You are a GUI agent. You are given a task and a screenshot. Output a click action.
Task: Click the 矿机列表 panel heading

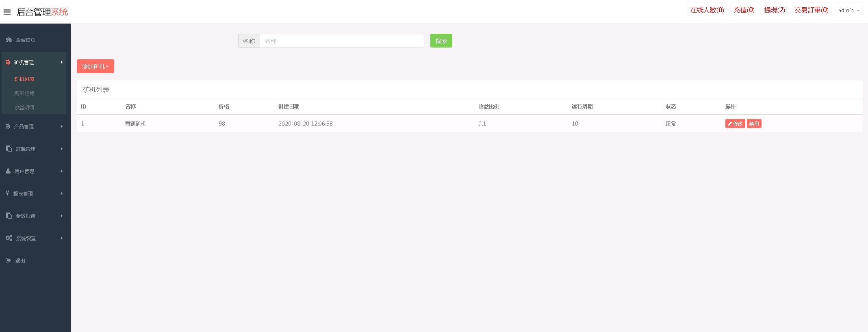coord(96,89)
